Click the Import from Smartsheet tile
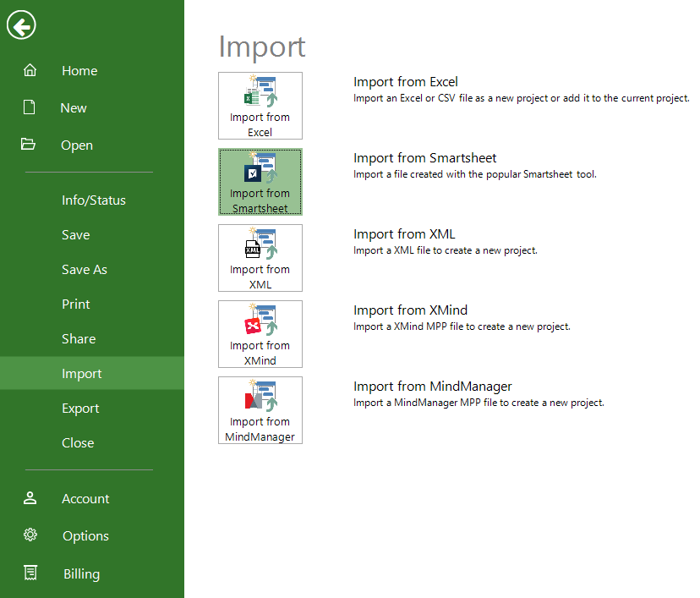 click(x=260, y=182)
